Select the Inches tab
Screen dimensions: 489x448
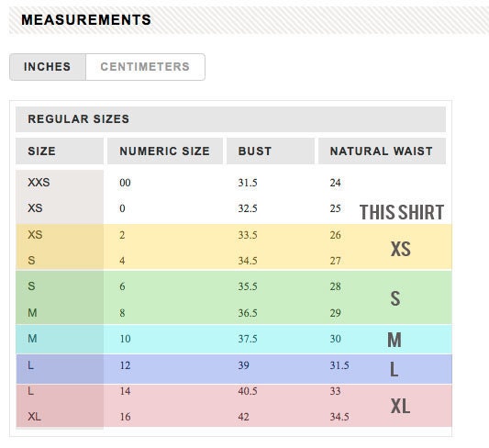pos(48,67)
